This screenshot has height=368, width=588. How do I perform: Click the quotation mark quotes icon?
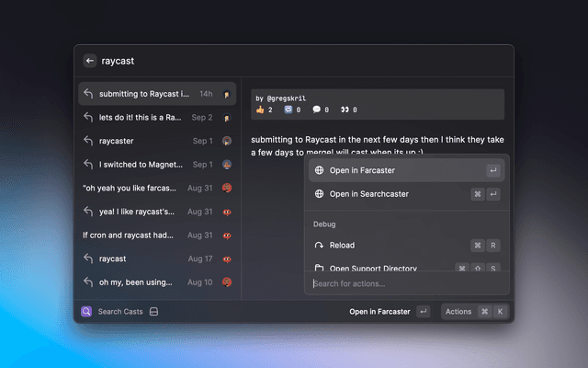tap(345, 109)
